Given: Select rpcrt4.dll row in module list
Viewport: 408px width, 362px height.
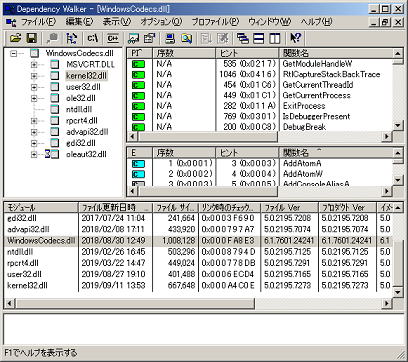Looking at the screenshot, I should tap(199, 263).
